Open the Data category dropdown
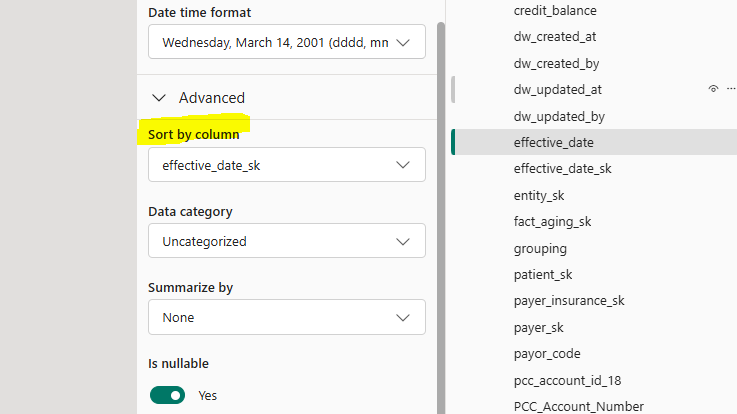Screen dimensions: 737x414 tap(287, 241)
